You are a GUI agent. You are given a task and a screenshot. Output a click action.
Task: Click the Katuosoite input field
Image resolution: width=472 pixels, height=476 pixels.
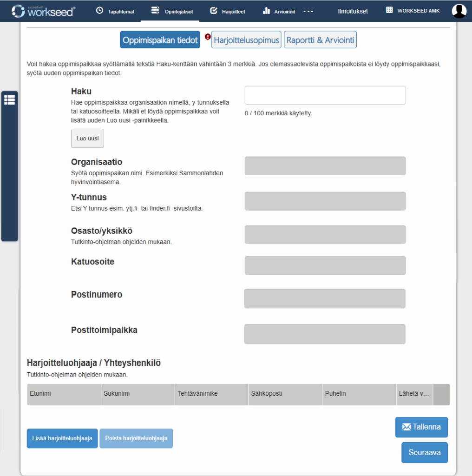[325, 265]
